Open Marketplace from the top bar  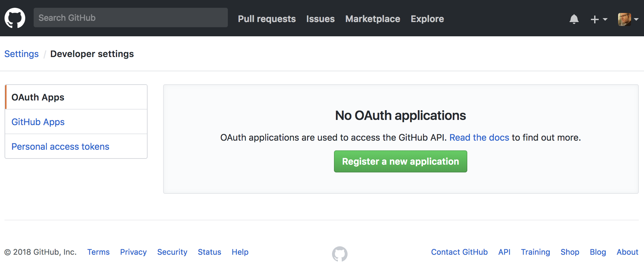coord(372,19)
